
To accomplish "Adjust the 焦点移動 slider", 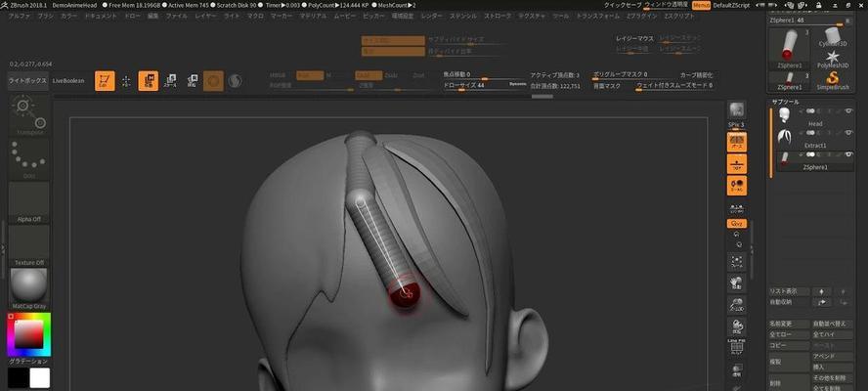I will [x=485, y=74].
